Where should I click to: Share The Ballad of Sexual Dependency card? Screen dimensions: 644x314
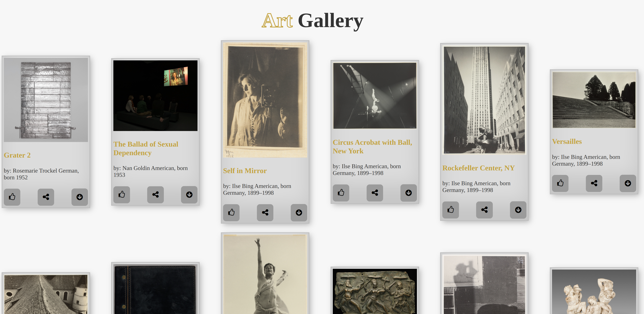tap(155, 194)
